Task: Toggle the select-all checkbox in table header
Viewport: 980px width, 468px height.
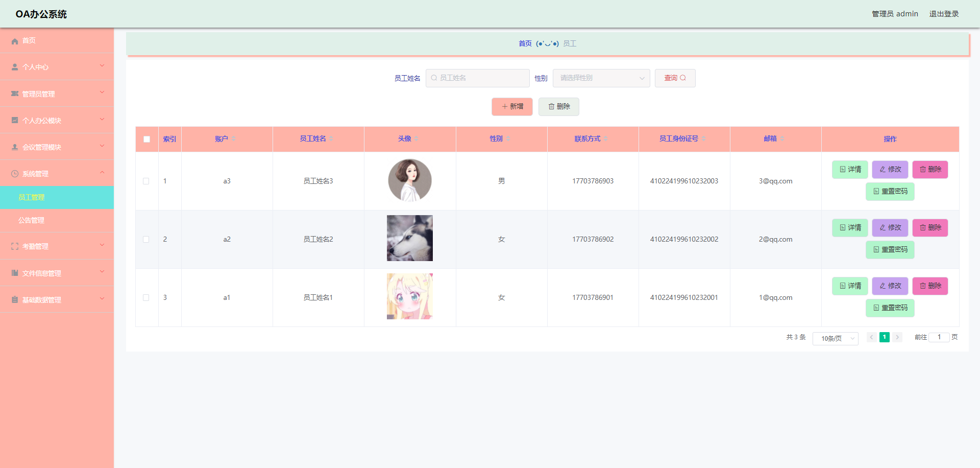Action: click(x=146, y=138)
